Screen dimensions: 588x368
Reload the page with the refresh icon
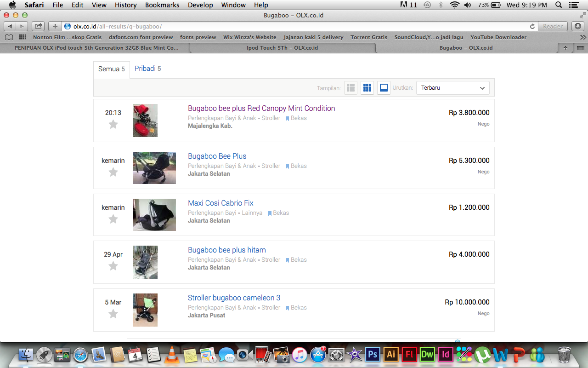532,26
